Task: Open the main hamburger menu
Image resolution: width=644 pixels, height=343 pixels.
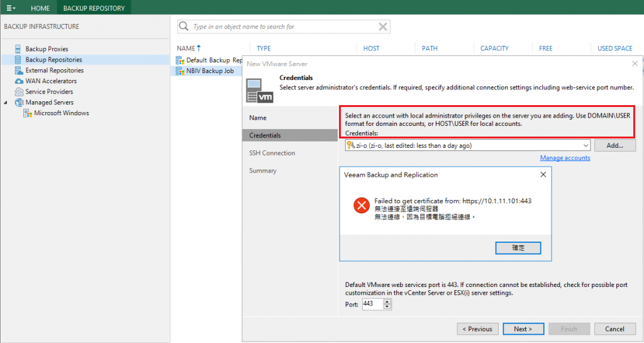Action: coord(11,8)
